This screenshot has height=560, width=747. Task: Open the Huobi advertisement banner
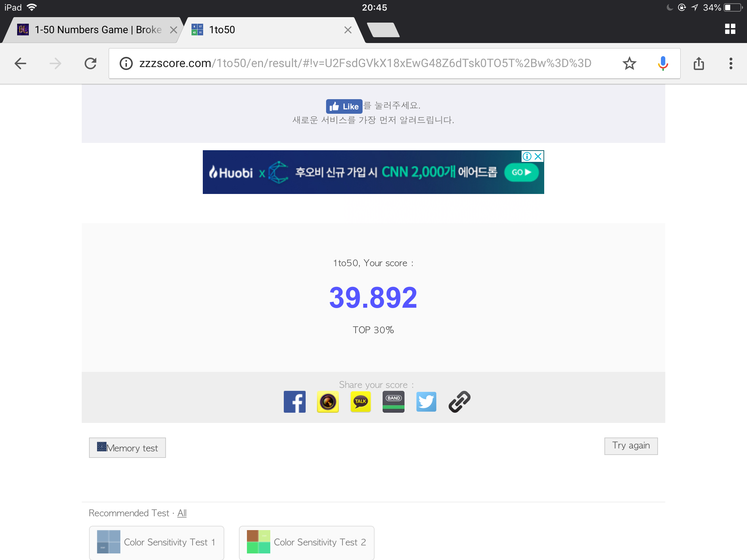click(373, 172)
